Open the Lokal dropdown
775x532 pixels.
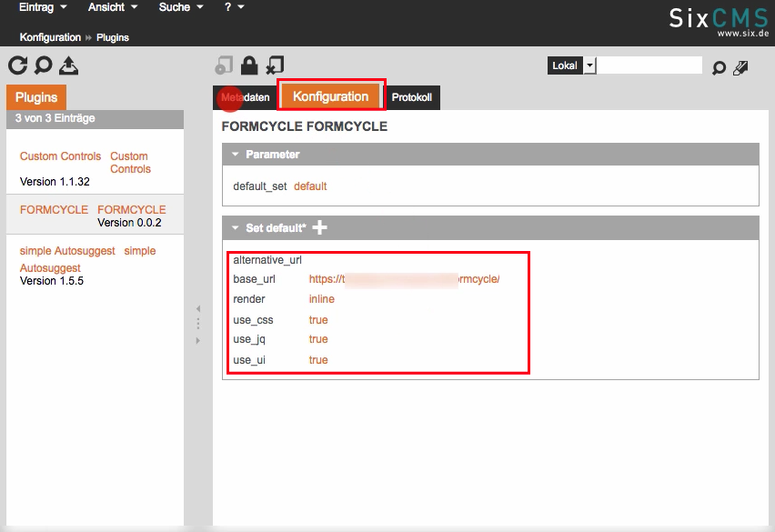[589, 65]
